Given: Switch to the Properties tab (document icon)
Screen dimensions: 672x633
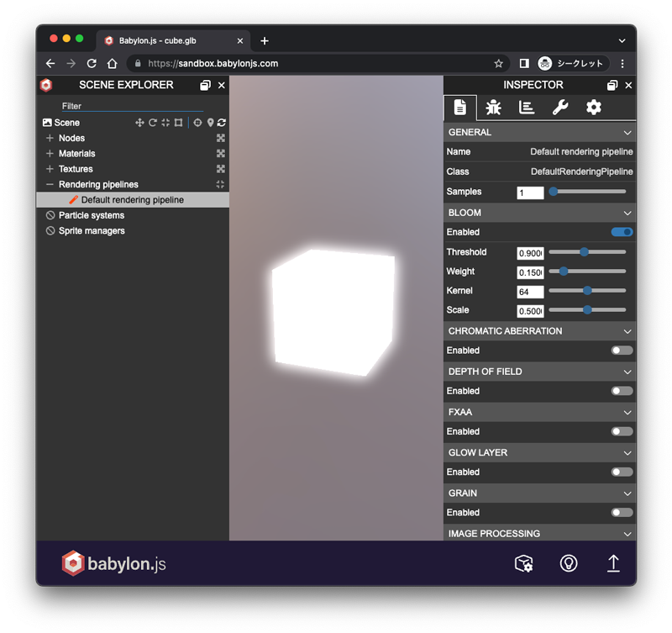Looking at the screenshot, I should (459, 108).
